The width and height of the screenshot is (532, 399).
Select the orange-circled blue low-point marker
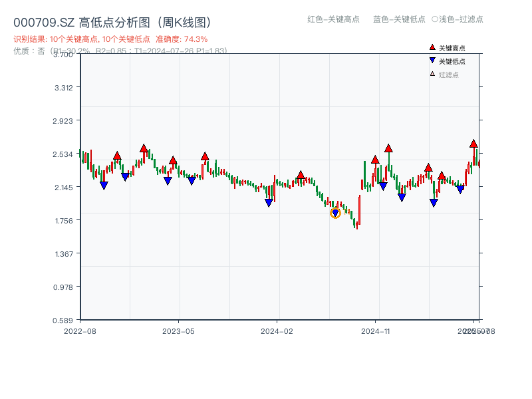click(x=335, y=213)
